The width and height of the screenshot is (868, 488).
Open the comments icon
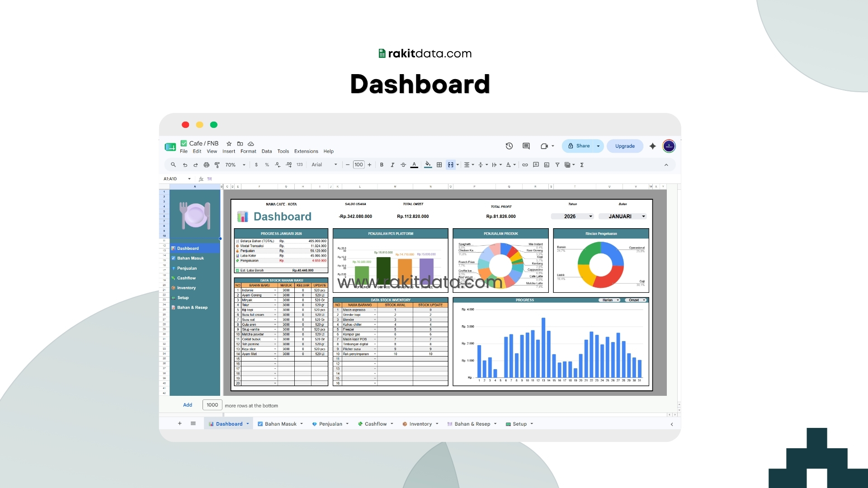pyautogui.click(x=526, y=146)
